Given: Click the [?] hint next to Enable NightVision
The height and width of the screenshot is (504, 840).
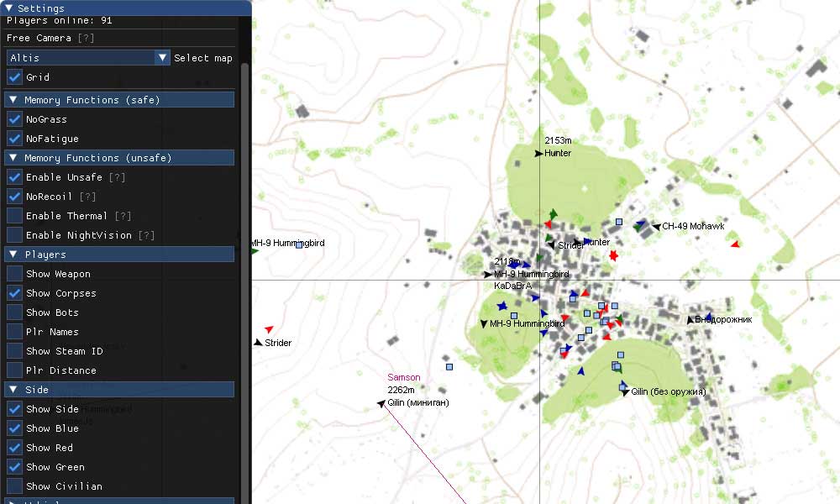Looking at the screenshot, I should [x=146, y=235].
